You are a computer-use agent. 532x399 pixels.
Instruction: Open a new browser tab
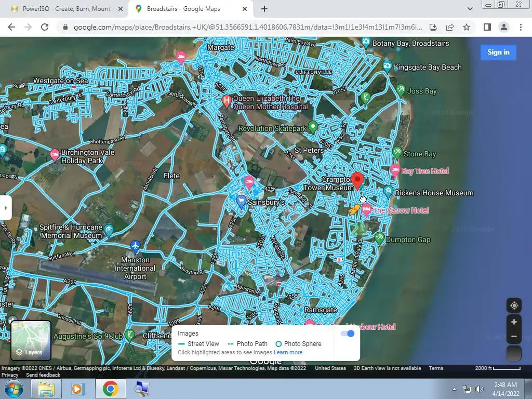(264, 9)
